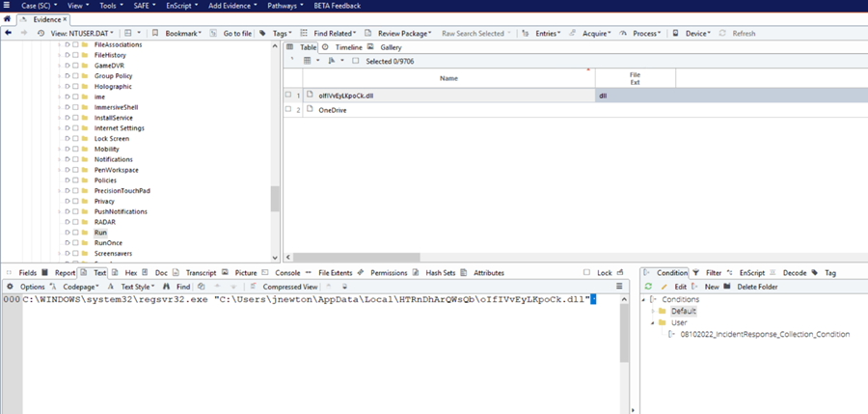Select the Run folder in tree

(x=100, y=233)
